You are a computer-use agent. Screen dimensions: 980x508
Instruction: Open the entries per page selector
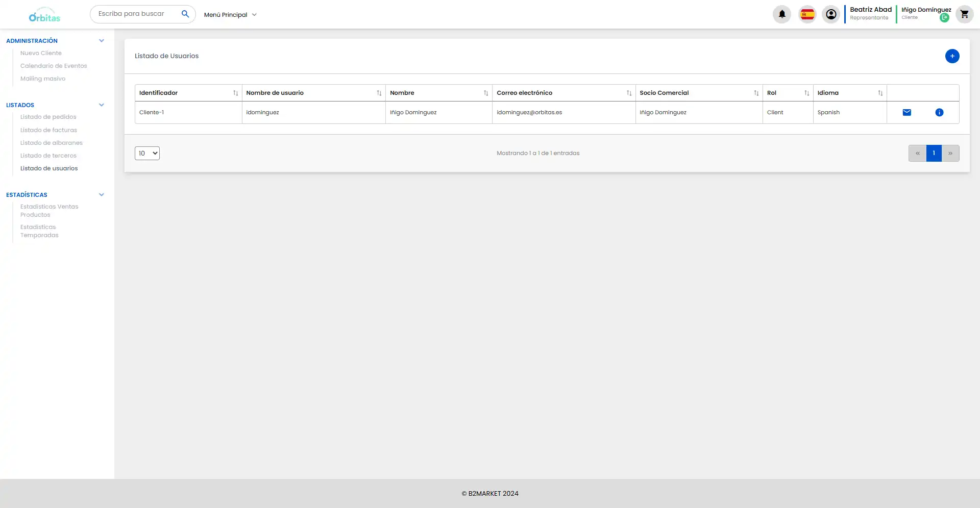click(147, 154)
